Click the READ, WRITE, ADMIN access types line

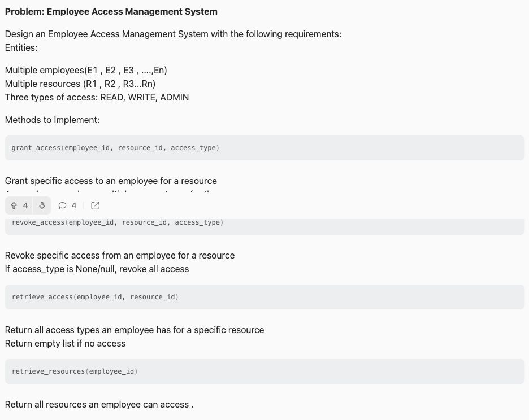(x=97, y=98)
